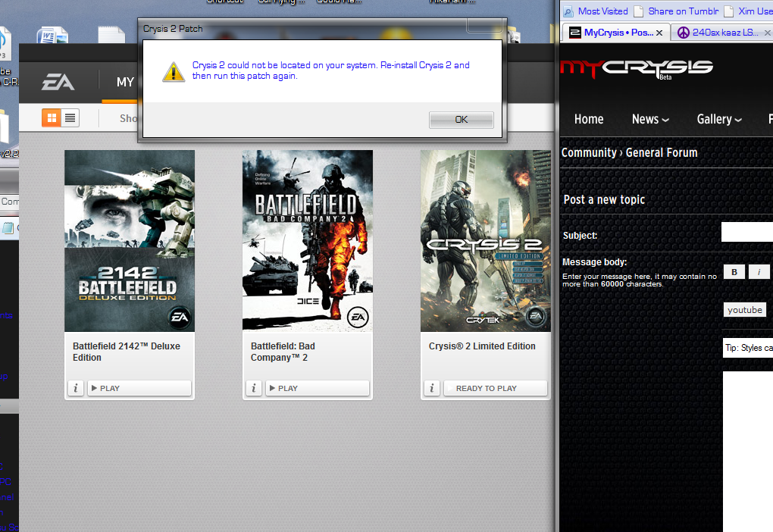773x532 pixels.
Task: Click the dialog message about re-installing Crysis 2
Action: click(x=330, y=70)
